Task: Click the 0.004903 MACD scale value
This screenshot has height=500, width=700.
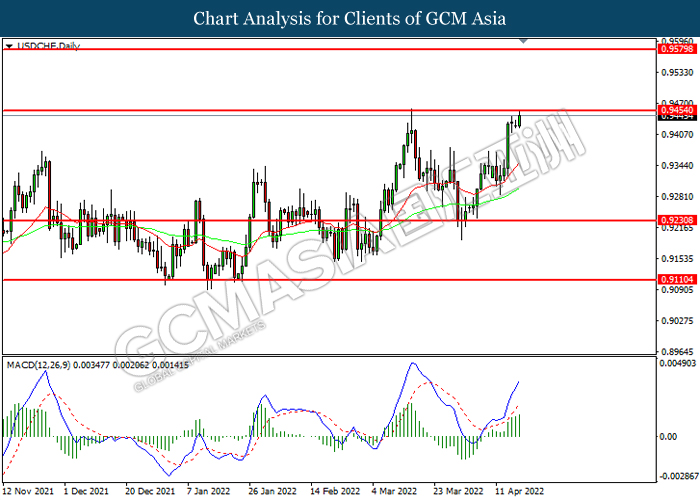Action: tap(678, 363)
